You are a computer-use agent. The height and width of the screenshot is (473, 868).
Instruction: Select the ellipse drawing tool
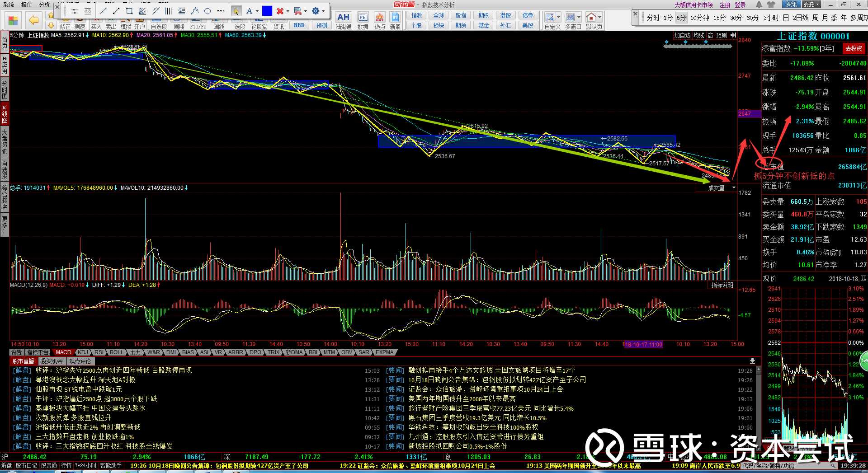(x=208, y=11)
